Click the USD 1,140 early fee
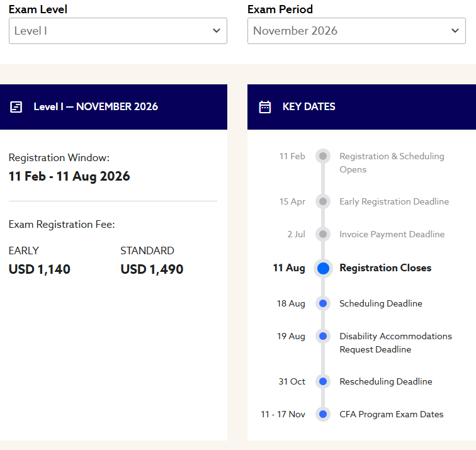 40,269
